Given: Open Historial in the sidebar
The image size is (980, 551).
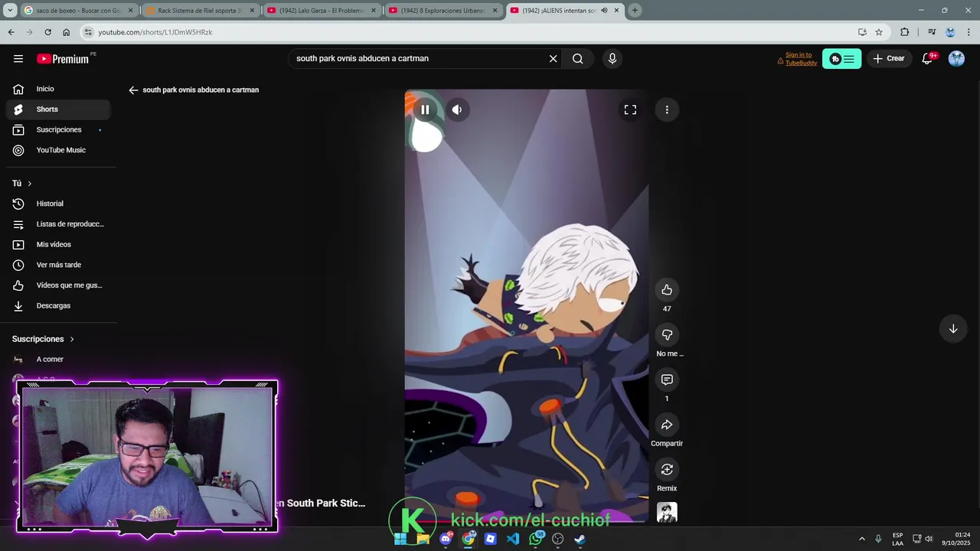Looking at the screenshot, I should click(58, 204).
